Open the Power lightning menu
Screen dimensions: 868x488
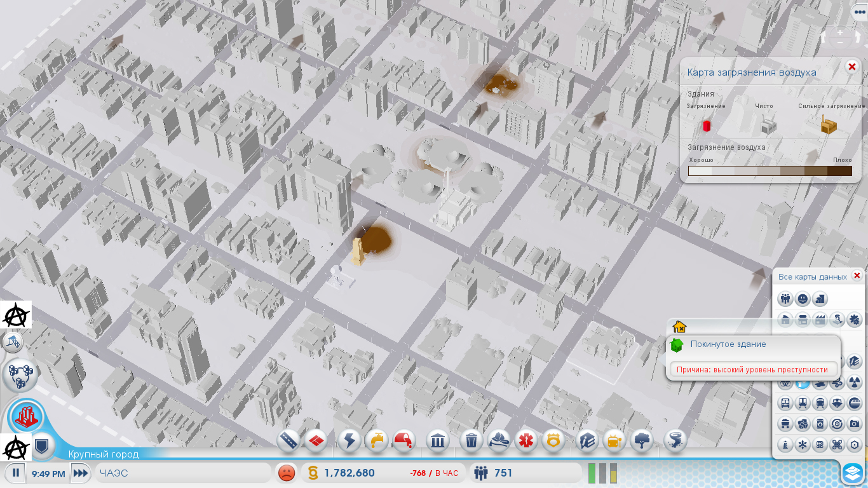point(349,440)
